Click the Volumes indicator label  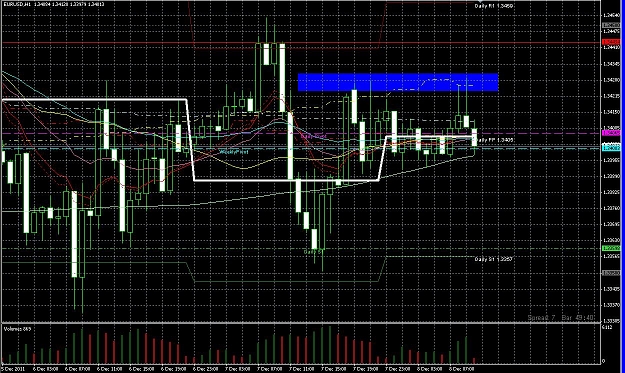coord(17,329)
